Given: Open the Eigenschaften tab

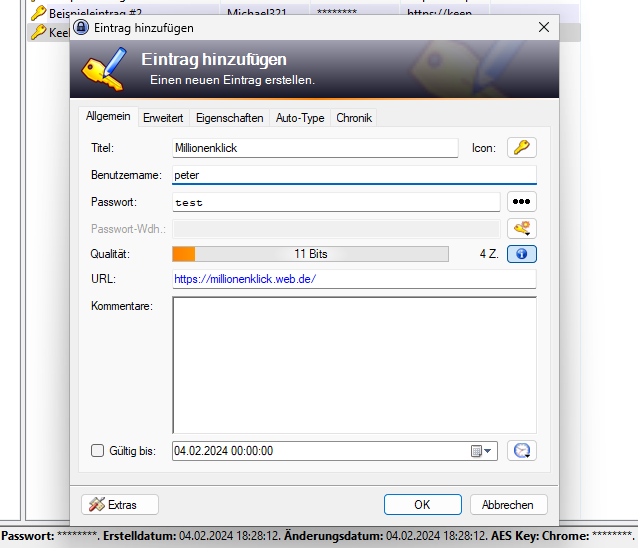Looking at the screenshot, I should 229,118.
